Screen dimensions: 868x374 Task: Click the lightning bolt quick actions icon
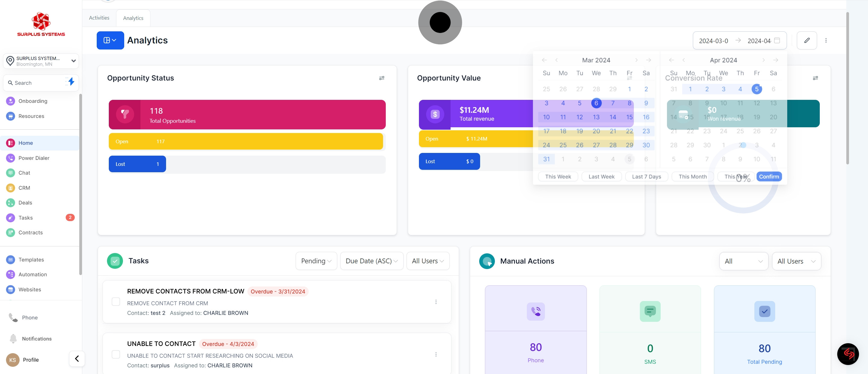tap(71, 82)
